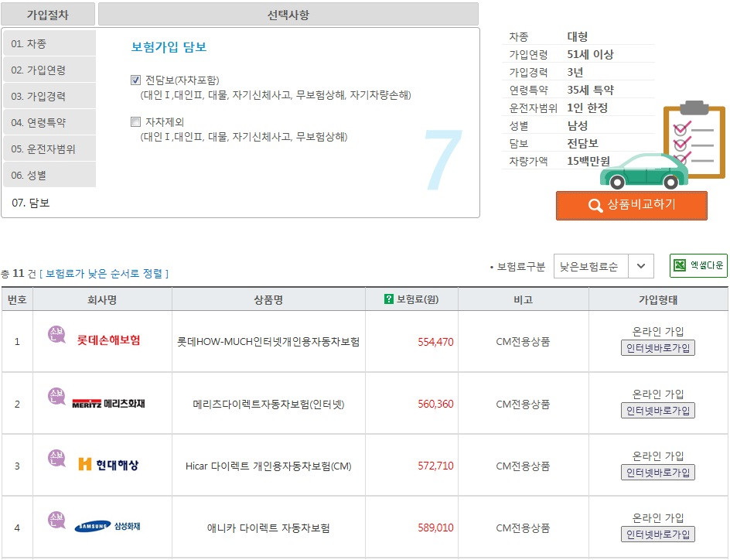
Task: Select step 05. 운전자범위
Action: coord(49,149)
